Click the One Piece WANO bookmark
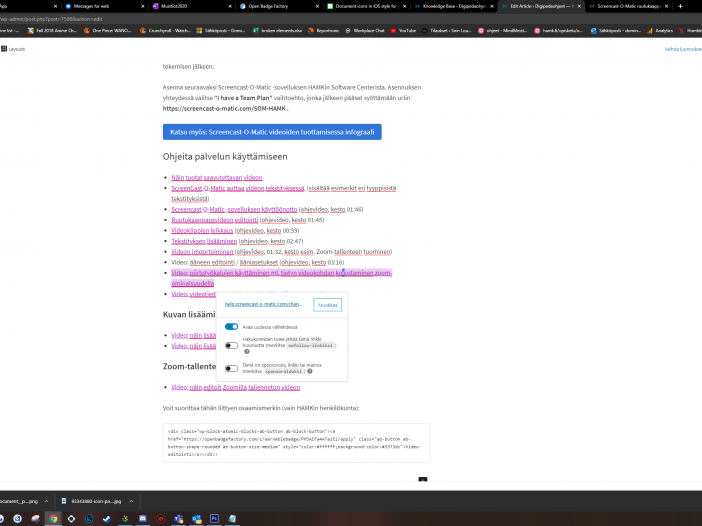Viewport: 702px width, 526px height. pyautogui.click(x=107, y=30)
